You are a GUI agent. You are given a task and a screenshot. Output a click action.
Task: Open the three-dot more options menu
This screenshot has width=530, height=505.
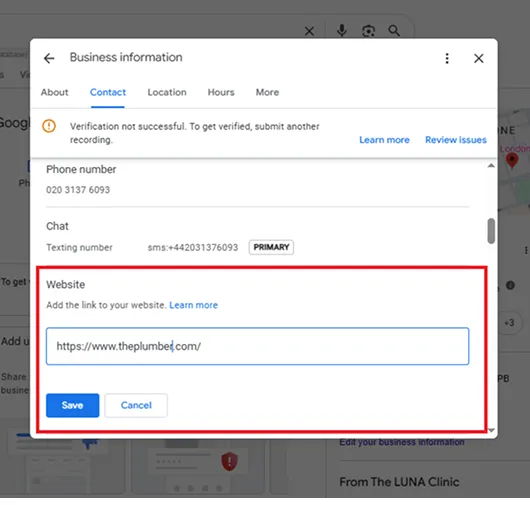coord(447,58)
